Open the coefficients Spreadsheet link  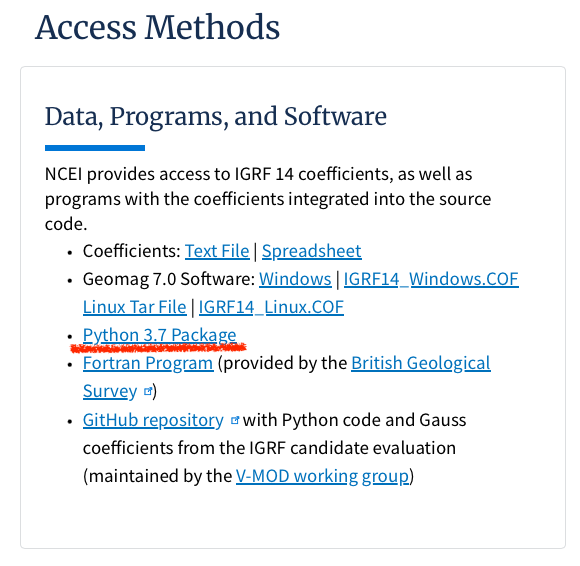click(x=311, y=251)
